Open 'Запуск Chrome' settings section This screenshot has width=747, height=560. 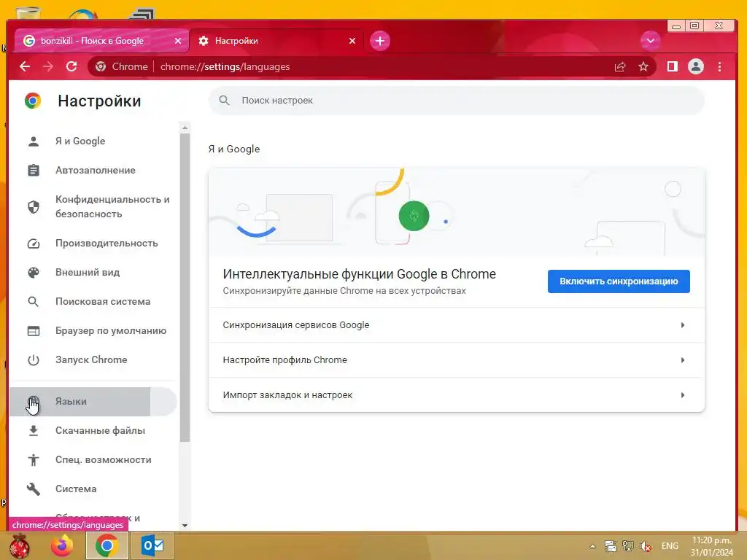click(x=93, y=359)
